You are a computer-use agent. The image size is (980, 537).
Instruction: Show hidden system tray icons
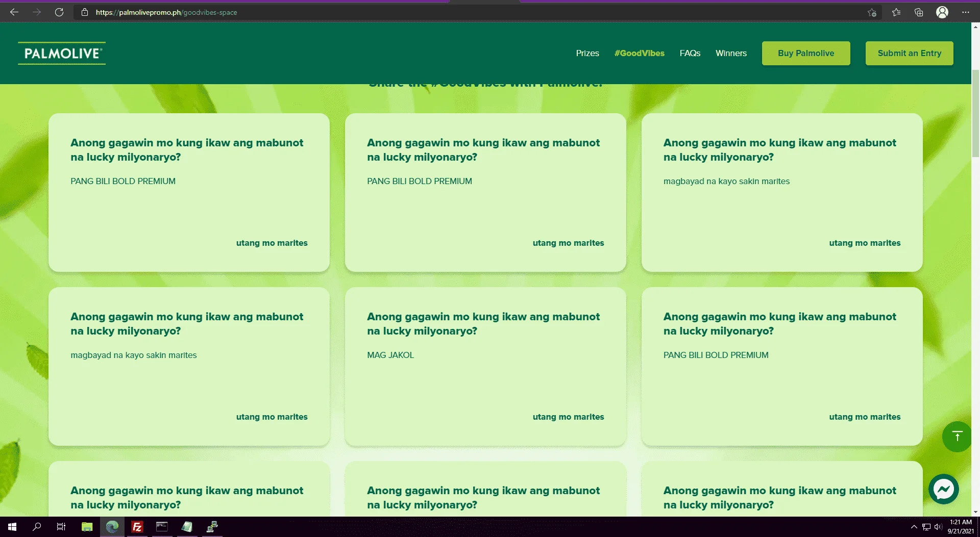(x=914, y=527)
